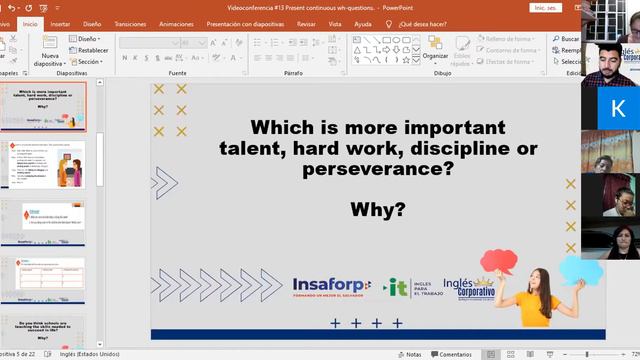
Task: Open the font color dropdown arrow
Action: pyautogui.click(x=239, y=58)
